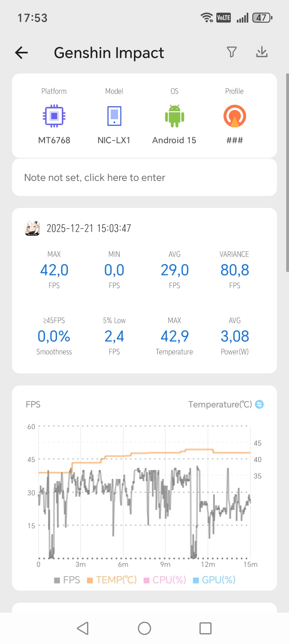Toggle the FPS legend series
This screenshot has width=289, height=644.
pyautogui.click(x=67, y=580)
